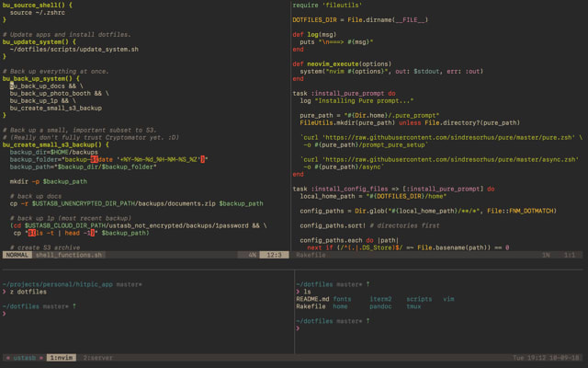Image resolution: width=588 pixels, height=368 pixels.
Task: Click the system("nvim ...") call line
Action: click(x=391, y=72)
